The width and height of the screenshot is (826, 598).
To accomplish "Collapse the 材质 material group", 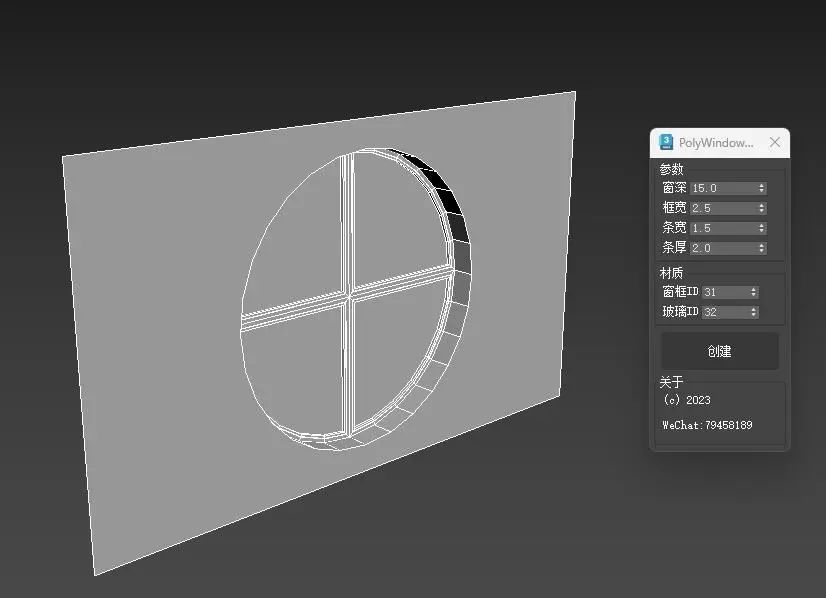I will tap(670, 272).
